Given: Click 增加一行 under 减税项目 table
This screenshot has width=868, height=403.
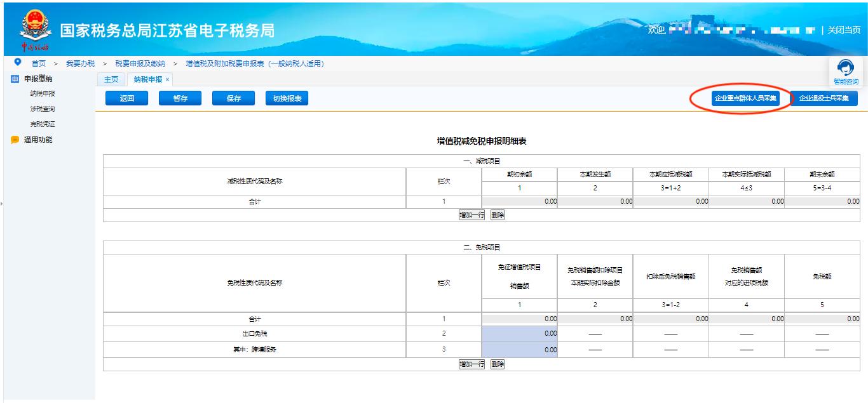Looking at the screenshot, I should click(x=472, y=215).
